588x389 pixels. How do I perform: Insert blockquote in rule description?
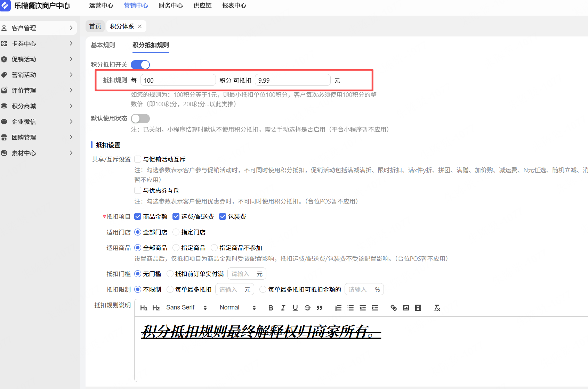click(x=320, y=308)
